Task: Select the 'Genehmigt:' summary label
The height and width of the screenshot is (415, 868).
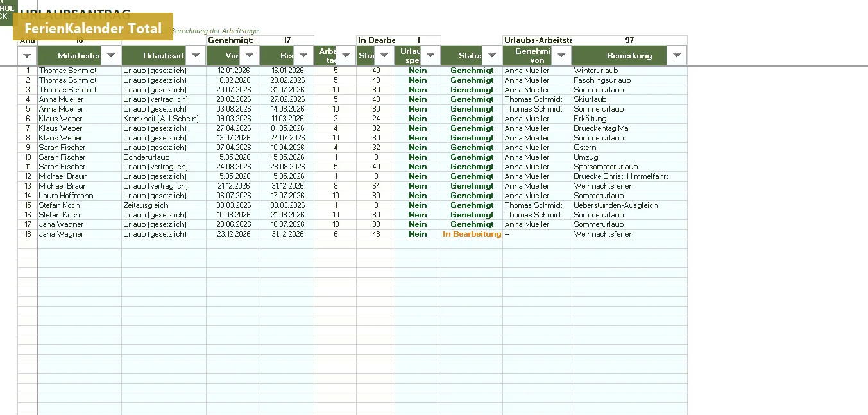Action: (234, 40)
